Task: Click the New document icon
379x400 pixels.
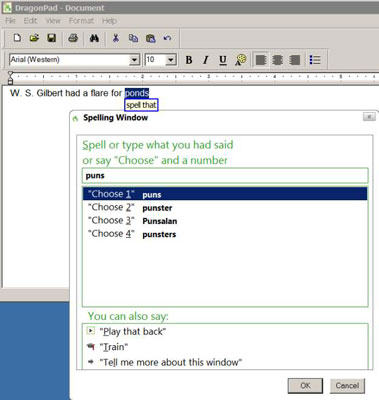Action: (x=17, y=38)
